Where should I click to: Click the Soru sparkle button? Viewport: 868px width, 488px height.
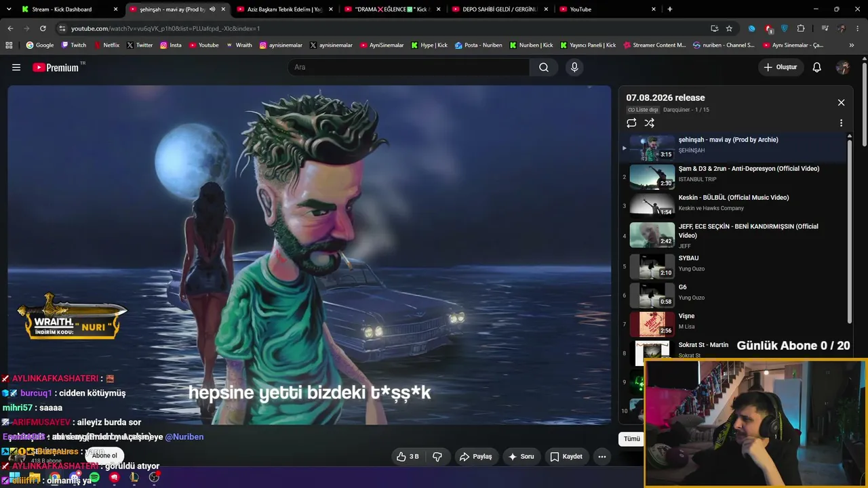tap(521, 457)
